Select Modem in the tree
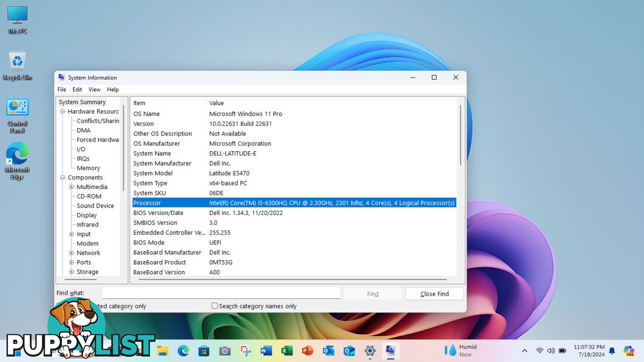Screen dimensions: 644x362 coord(88,243)
